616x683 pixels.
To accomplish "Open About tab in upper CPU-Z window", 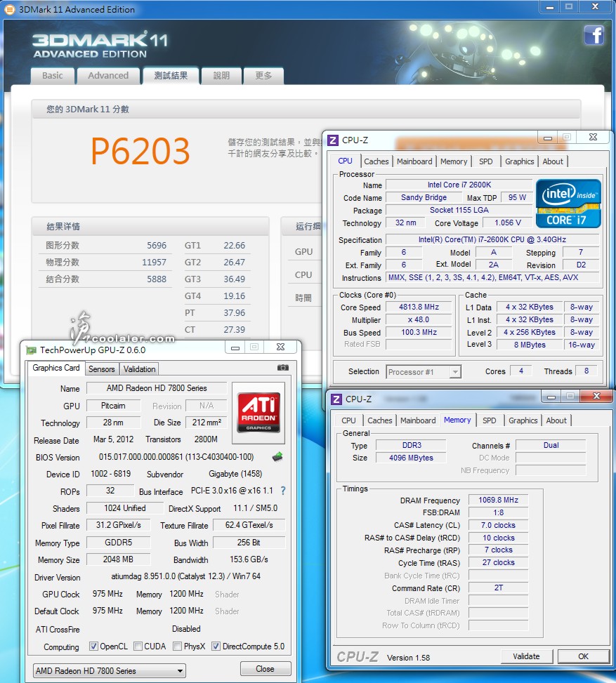I will (553, 161).
